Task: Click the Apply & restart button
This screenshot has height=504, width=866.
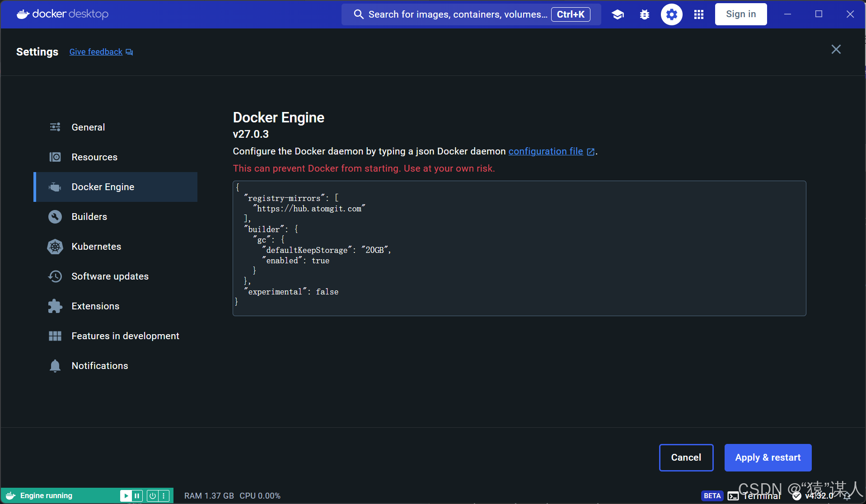Action: click(768, 457)
